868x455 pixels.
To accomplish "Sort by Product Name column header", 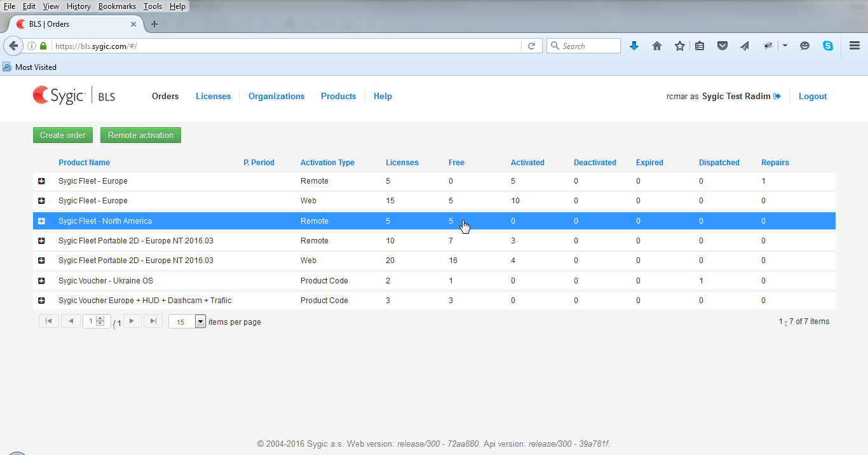I will [x=84, y=163].
